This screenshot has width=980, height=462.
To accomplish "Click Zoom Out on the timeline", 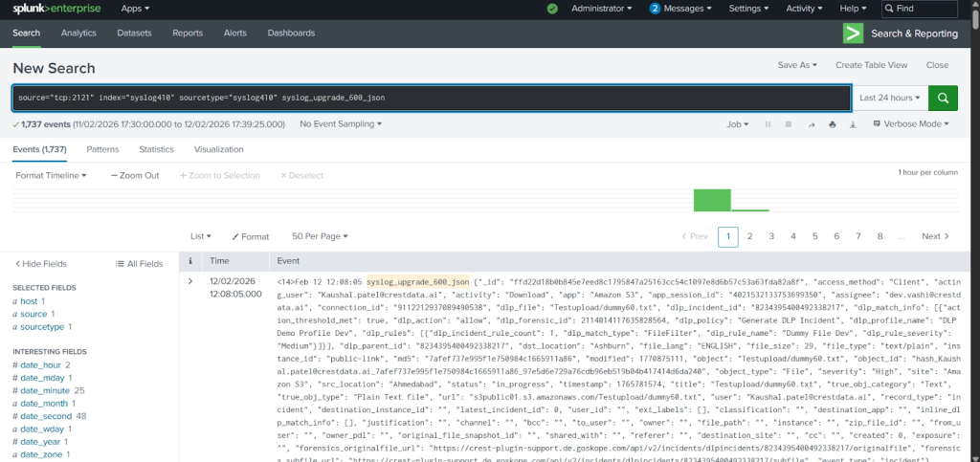I will pyautogui.click(x=135, y=175).
